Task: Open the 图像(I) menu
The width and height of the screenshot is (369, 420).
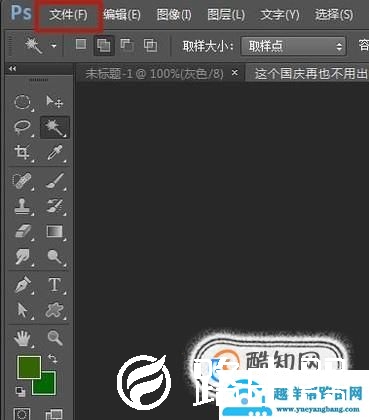Action: (174, 15)
